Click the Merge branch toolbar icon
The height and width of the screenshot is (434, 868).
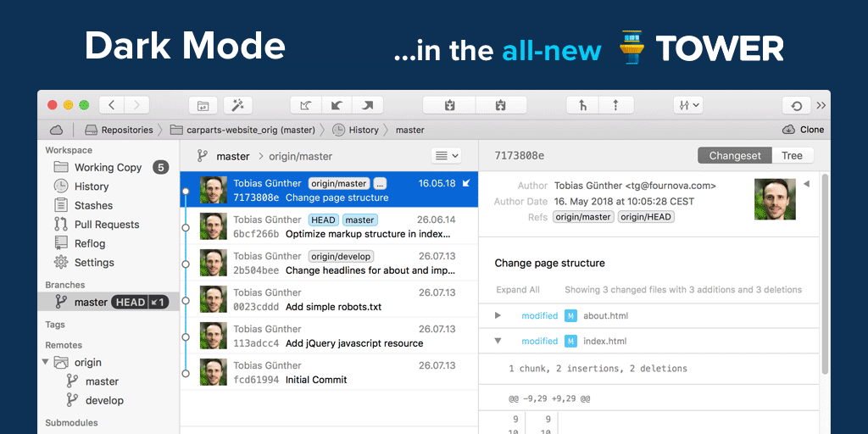[582, 105]
